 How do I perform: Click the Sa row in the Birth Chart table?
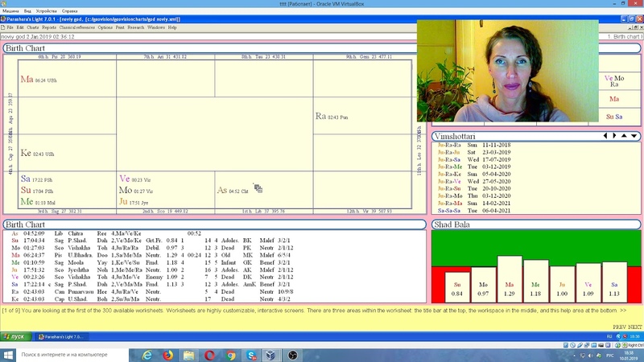coord(152,285)
